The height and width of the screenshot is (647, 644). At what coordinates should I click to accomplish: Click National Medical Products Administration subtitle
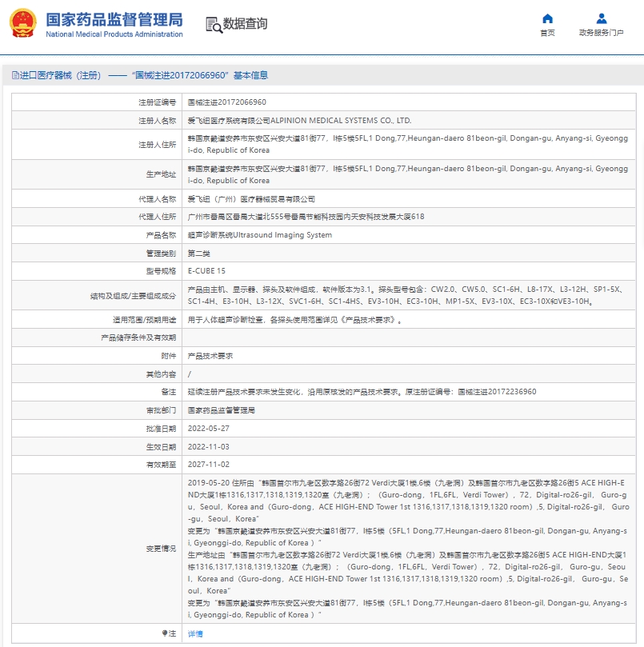(114, 34)
